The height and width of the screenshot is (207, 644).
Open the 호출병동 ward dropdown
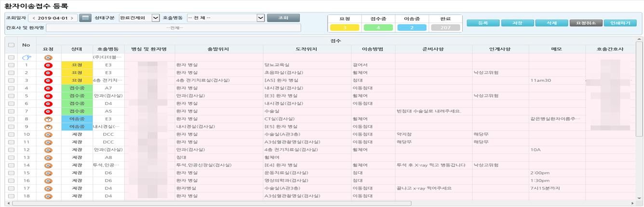pyautogui.click(x=260, y=18)
